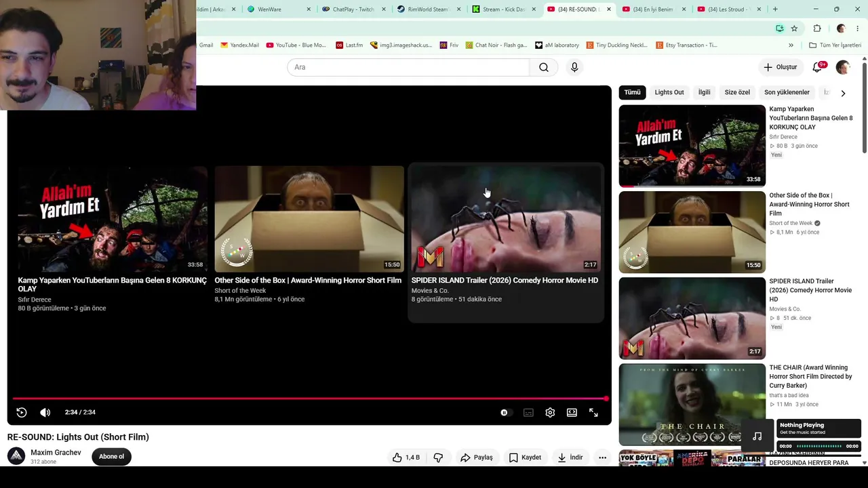Switch to the Stream - Kick tab
Screen dimensions: 868x488
504,9
